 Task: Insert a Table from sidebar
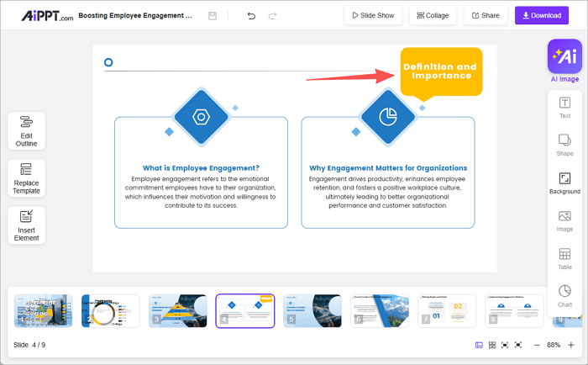click(564, 259)
